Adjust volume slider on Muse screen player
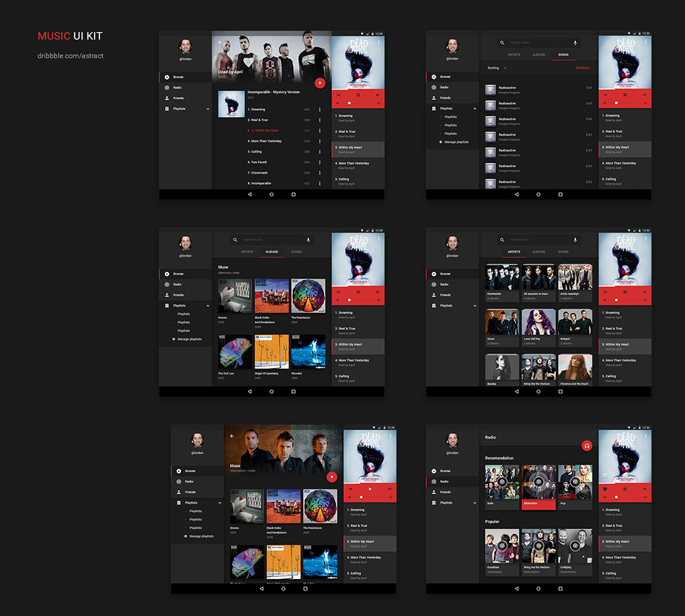Screen dimensions: 685x616 pyautogui.click(x=370, y=497)
